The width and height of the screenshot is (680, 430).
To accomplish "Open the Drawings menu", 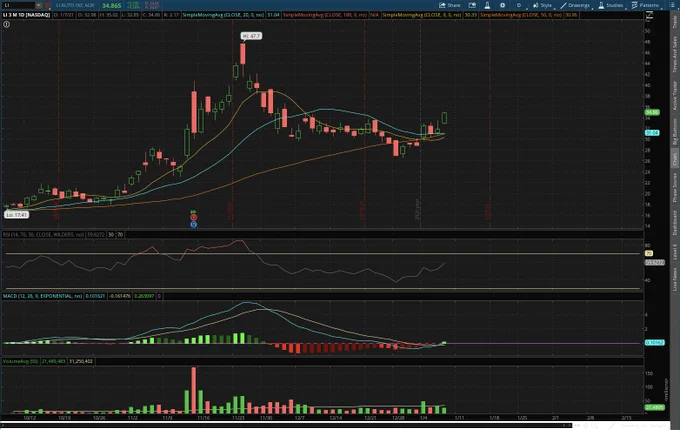I will tap(575, 5).
